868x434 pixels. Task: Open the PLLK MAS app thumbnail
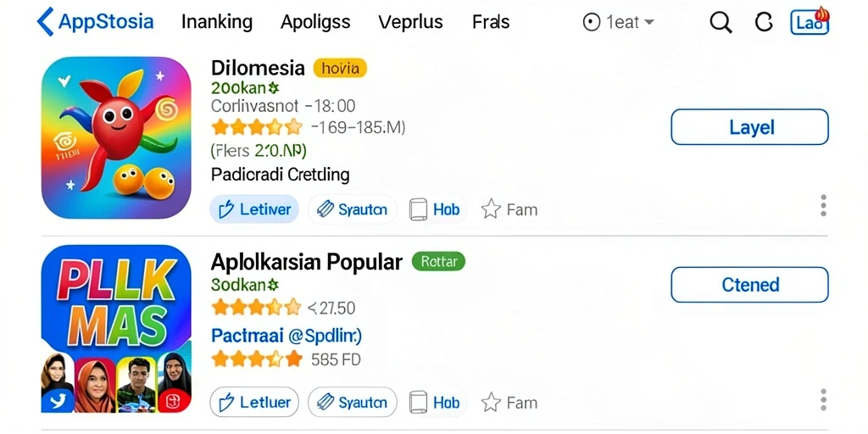point(116,329)
